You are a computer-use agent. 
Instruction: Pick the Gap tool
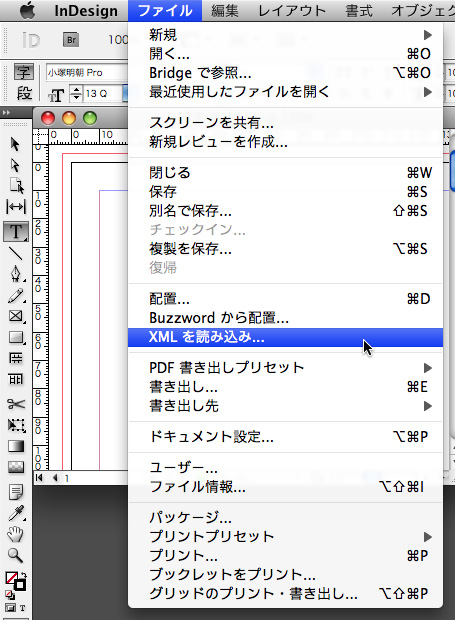coord(16,206)
